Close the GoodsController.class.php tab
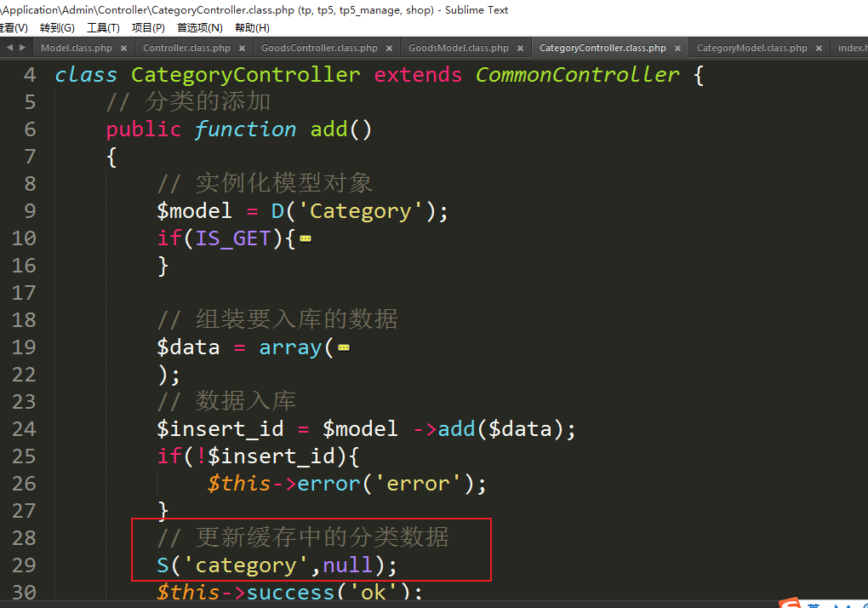868x608 pixels. point(389,49)
